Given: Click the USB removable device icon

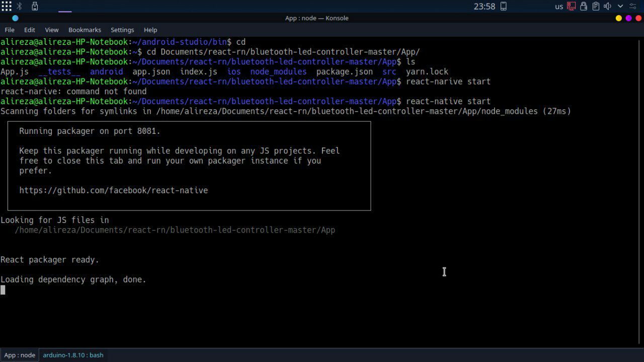Looking at the screenshot, I should point(35,6).
